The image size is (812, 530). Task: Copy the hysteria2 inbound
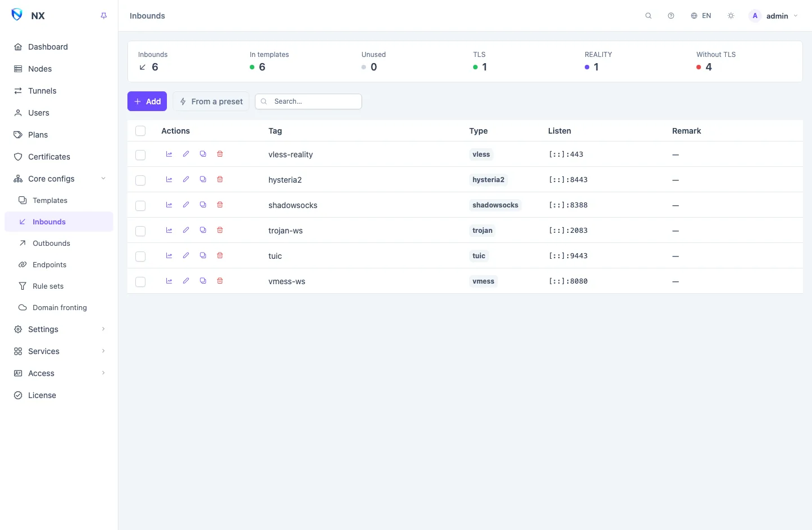click(x=203, y=179)
